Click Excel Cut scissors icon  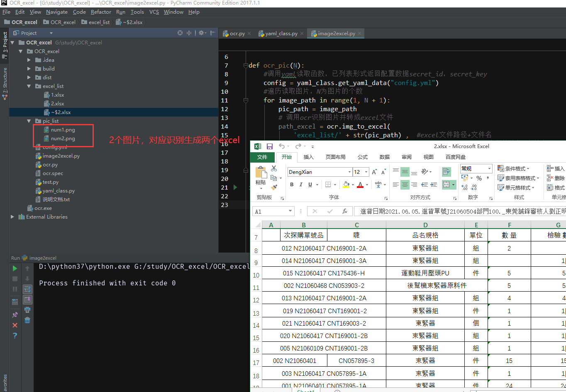coord(274,168)
